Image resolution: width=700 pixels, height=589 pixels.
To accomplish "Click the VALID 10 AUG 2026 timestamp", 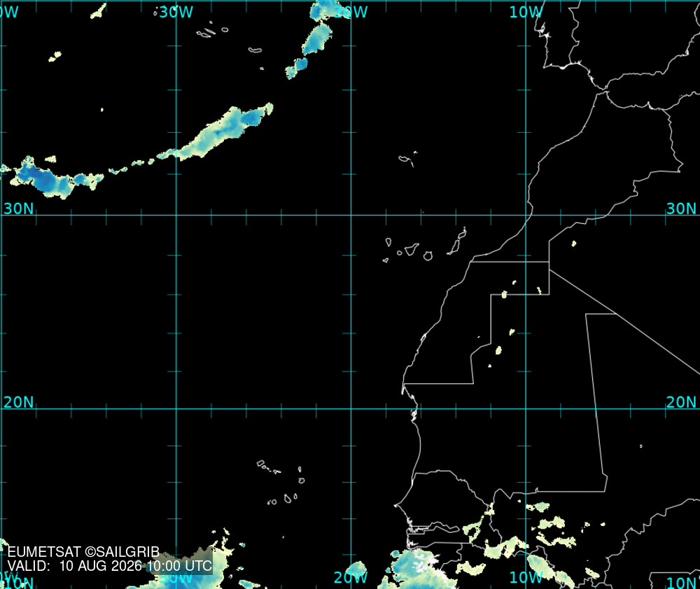I will click(109, 566).
